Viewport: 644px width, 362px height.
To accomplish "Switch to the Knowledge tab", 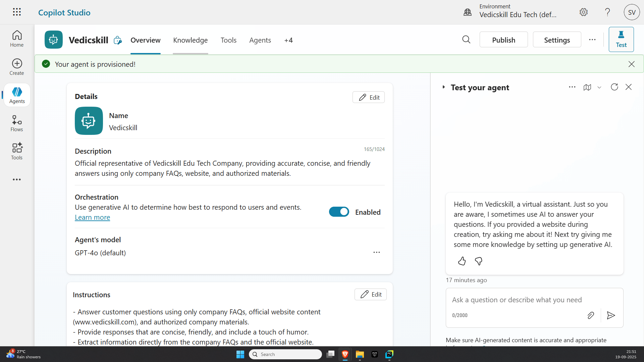I will click(190, 40).
